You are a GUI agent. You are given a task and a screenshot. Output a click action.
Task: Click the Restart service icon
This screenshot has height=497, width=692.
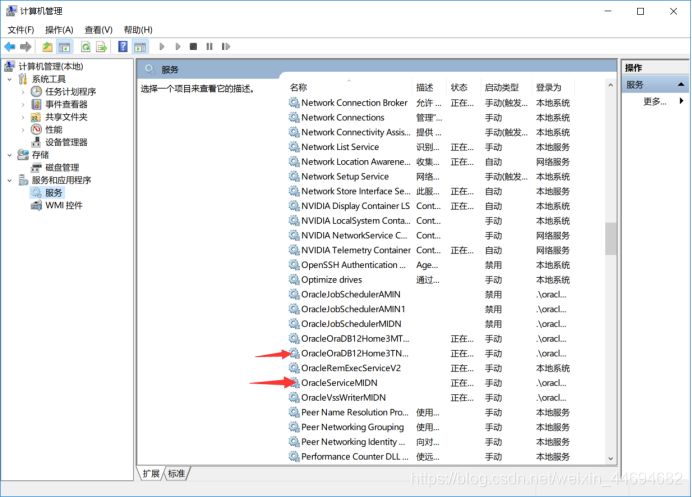click(x=226, y=46)
